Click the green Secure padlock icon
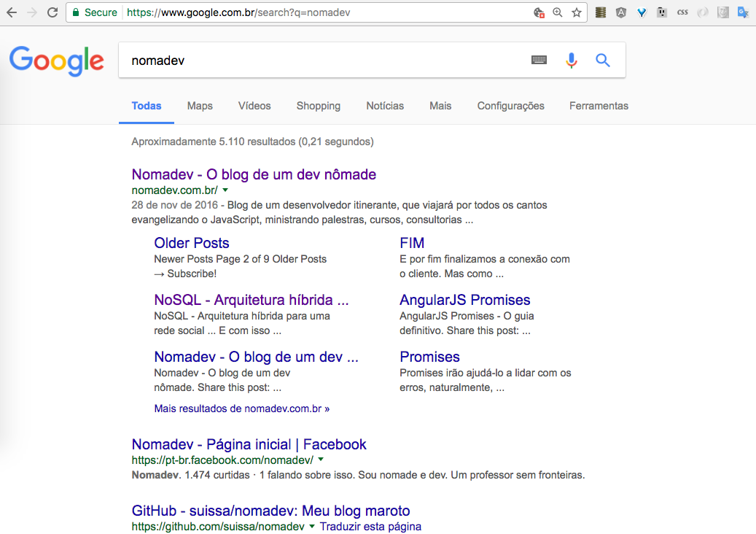The height and width of the screenshot is (534, 756). [x=76, y=12]
